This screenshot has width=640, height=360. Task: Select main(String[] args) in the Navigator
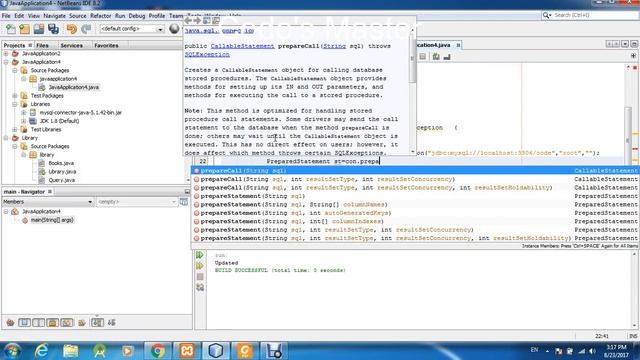52,220
